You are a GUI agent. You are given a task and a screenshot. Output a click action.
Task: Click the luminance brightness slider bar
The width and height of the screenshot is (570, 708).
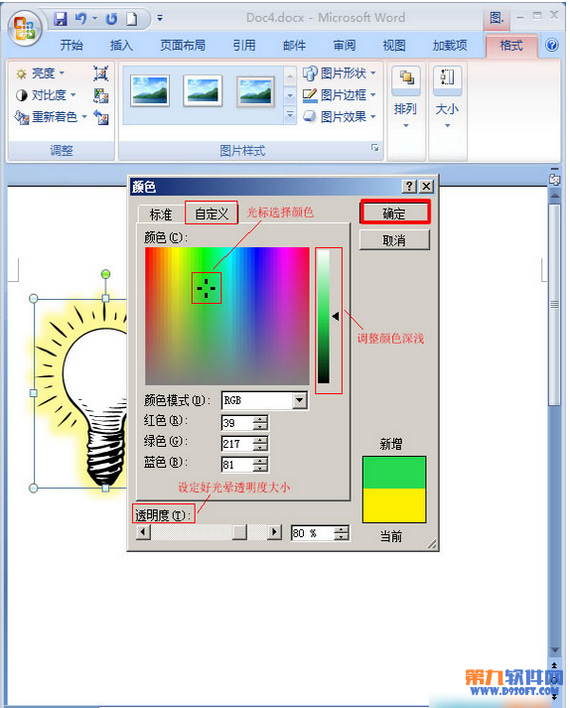tap(323, 316)
